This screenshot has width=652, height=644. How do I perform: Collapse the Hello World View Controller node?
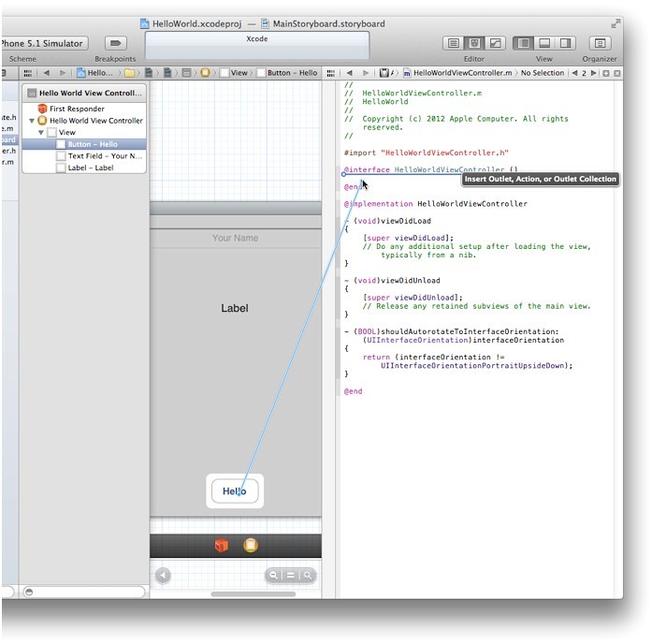33,121
